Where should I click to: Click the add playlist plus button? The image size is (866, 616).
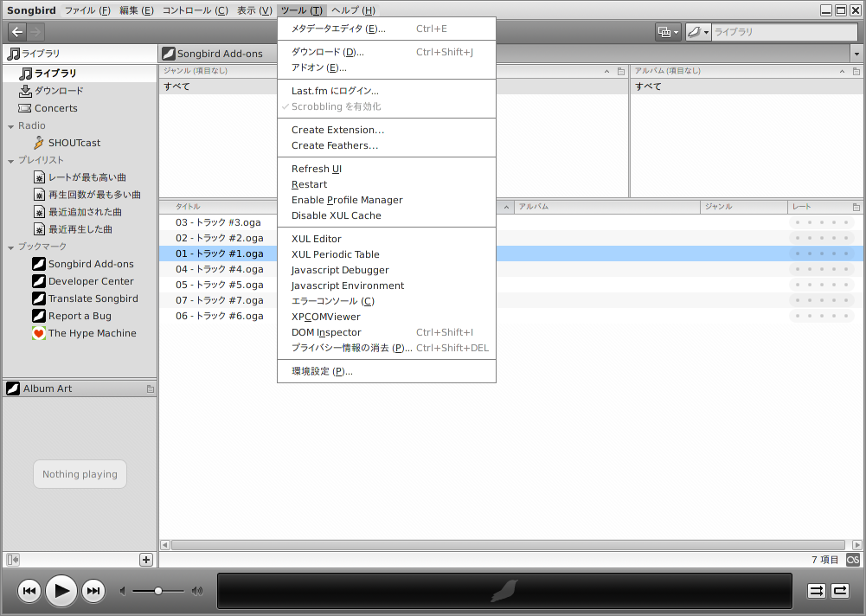tap(146, 560)
